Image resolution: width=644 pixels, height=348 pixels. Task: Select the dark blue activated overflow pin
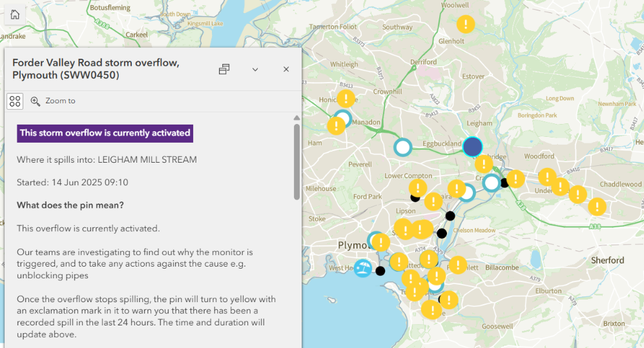coord(473,147)
